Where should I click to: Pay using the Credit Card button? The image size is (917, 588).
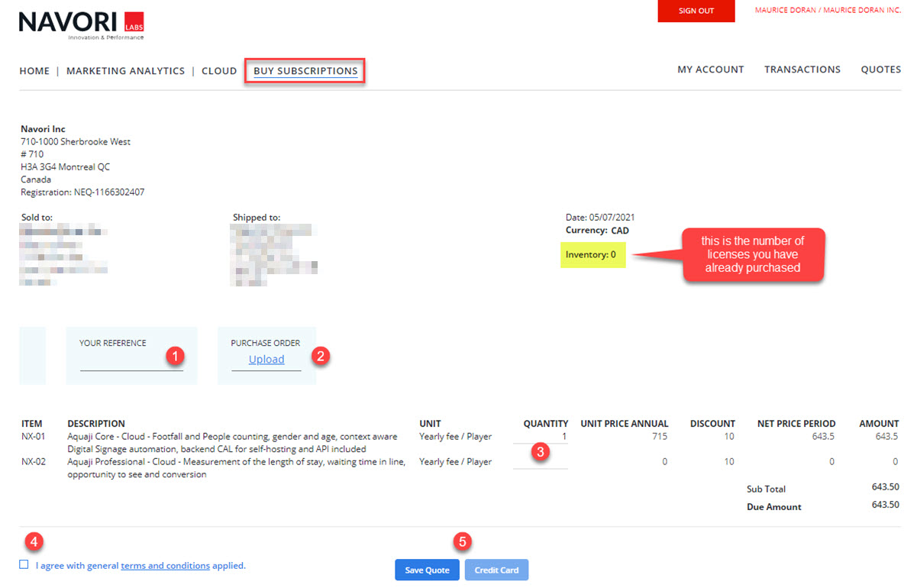pyautogui.click(x=496, y=570)
